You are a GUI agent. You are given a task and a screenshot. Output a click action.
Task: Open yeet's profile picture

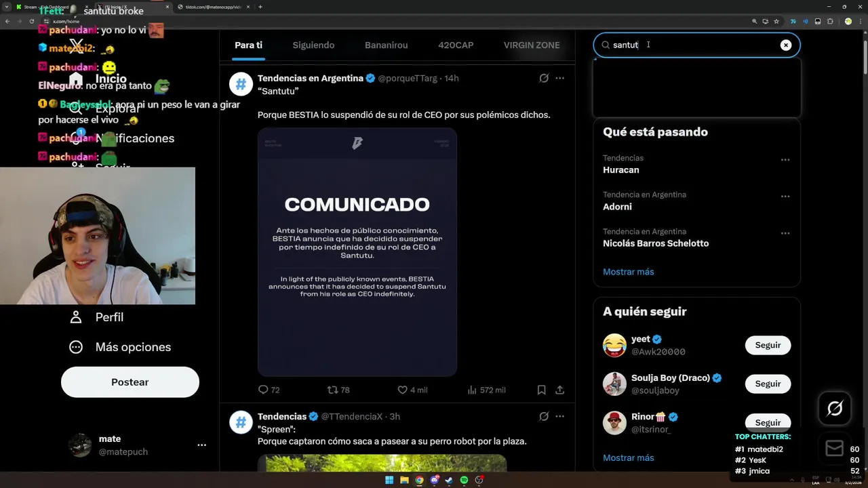tap(614, 345)
